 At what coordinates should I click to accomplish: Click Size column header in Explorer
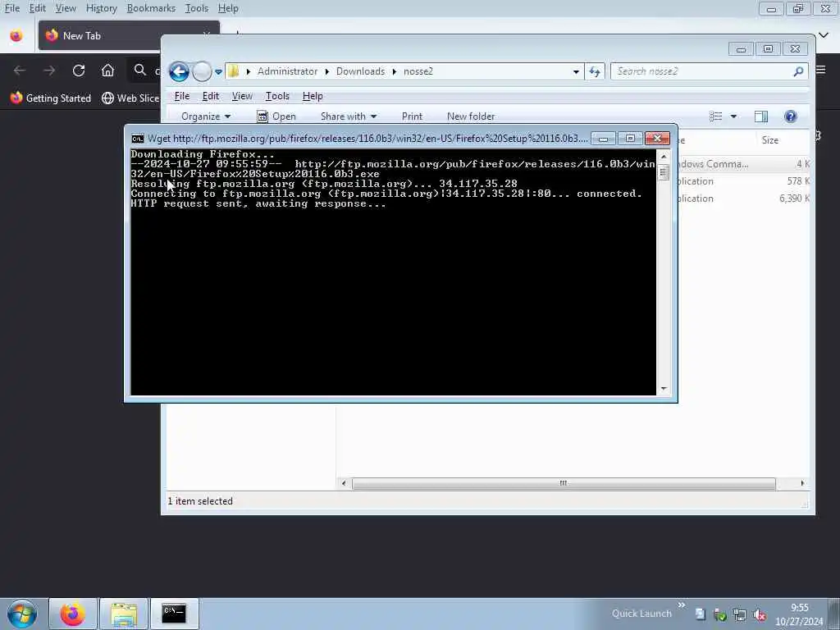769,139
